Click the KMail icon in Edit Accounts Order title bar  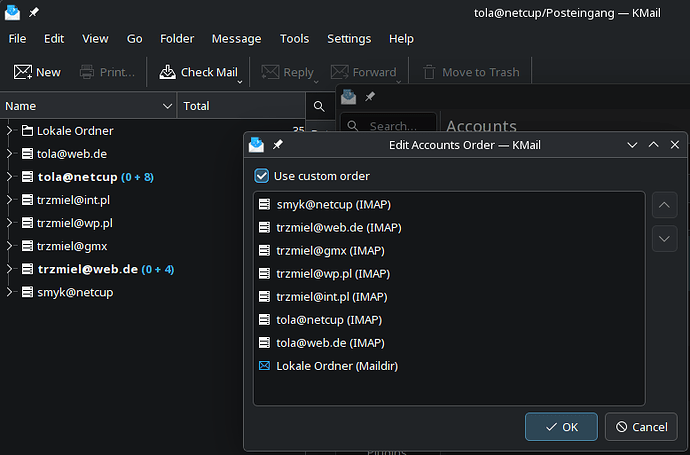pos(257,144)
